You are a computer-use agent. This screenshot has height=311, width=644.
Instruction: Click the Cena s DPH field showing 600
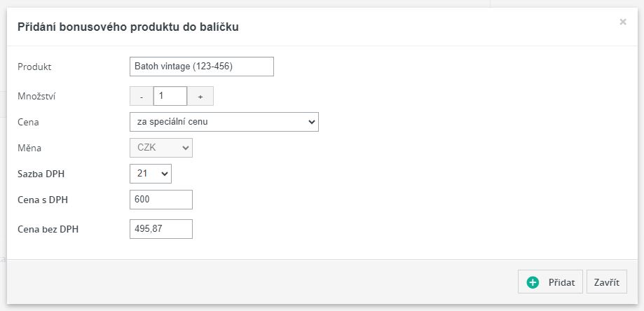pos(161,200)
